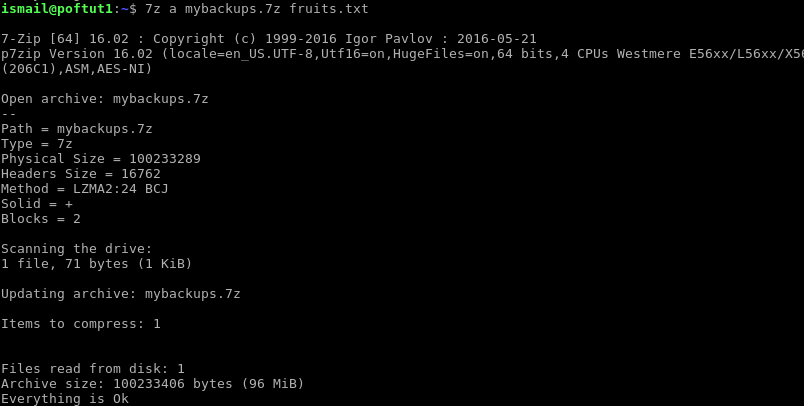Click the Everything is Ok message
This screenshot has height=406, width=804.
coord(65,398)
